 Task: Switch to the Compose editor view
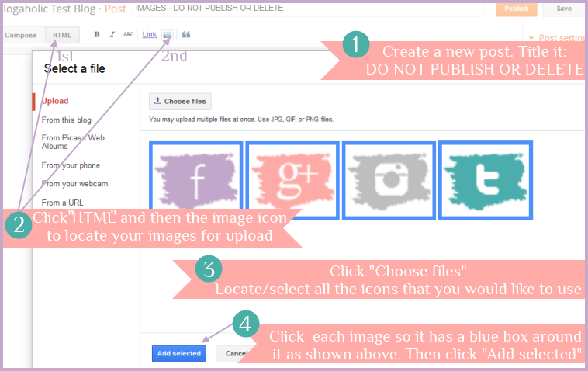pos(21,35)
